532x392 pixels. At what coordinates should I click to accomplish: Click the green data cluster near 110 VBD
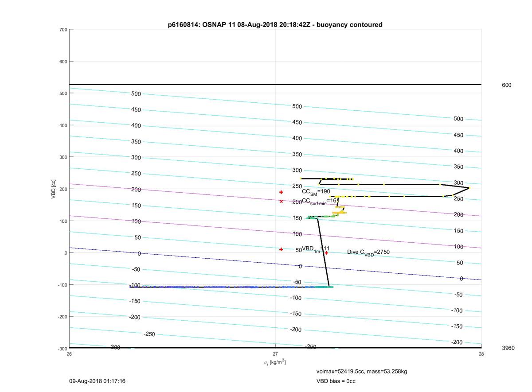[x=322, y=217]
